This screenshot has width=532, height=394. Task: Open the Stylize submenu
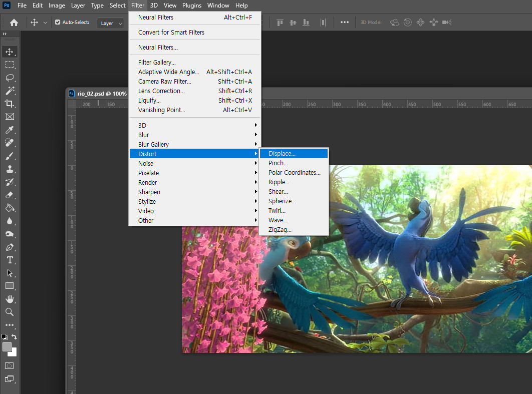coord(195,201)
